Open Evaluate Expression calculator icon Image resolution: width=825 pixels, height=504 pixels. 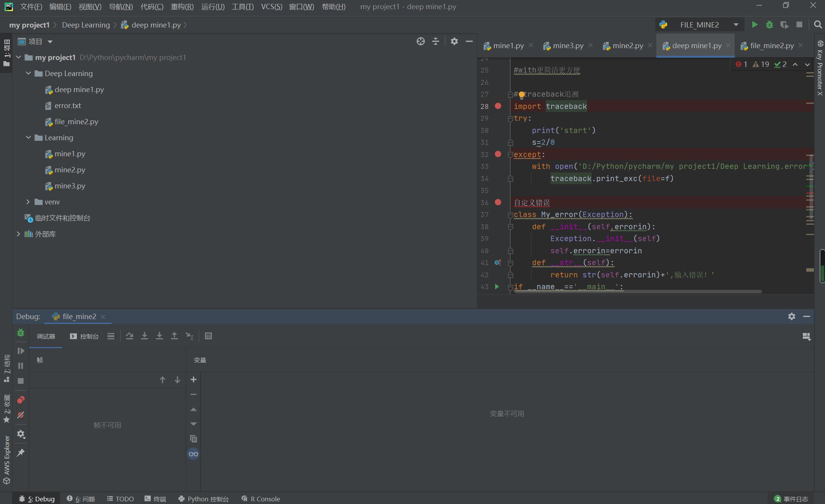[x=208, y=336]
